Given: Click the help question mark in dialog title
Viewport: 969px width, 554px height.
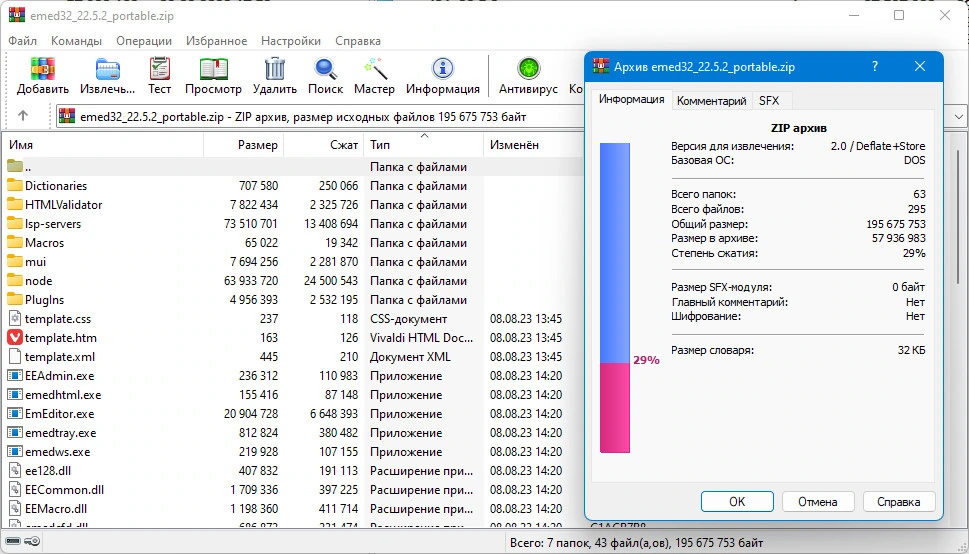Looking at the screenshot, I should (x=874, y=66).
